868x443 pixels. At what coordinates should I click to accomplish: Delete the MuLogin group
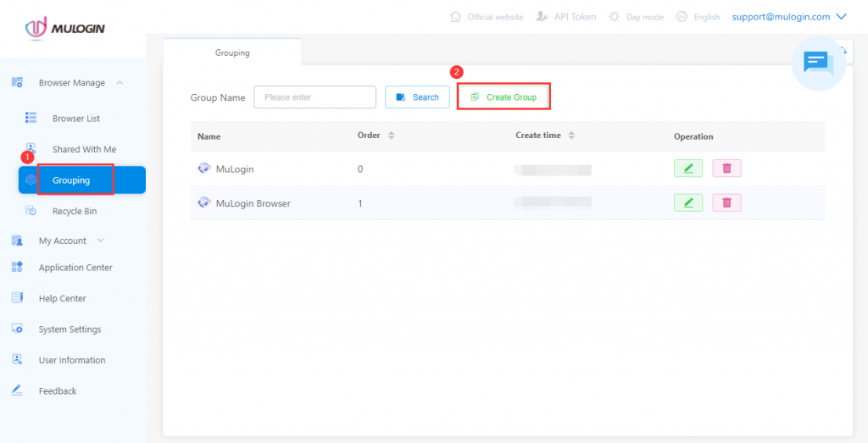tap(726, 169)
